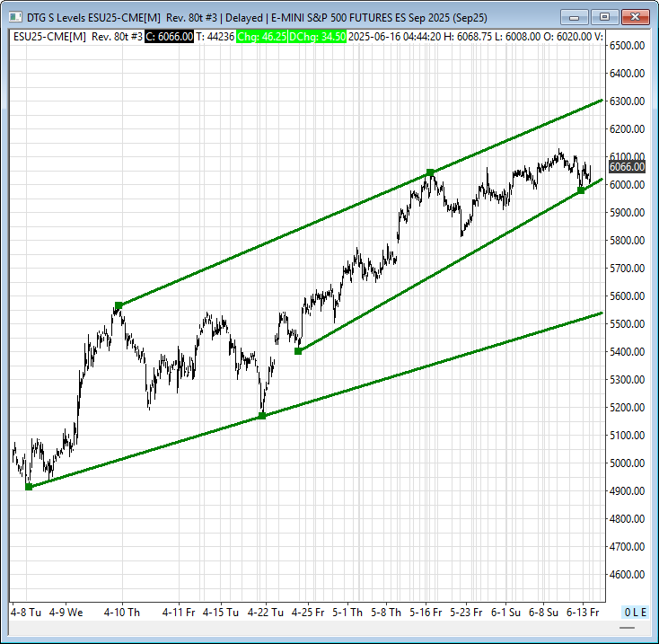Click the 5-16 Fr date label
The image size is (659, 644).
pos(426,612)
